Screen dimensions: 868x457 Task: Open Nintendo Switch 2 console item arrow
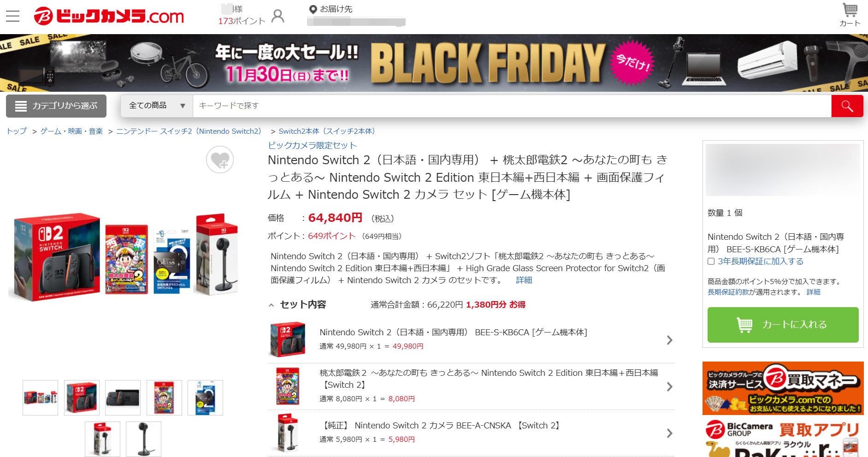point(669,340)
